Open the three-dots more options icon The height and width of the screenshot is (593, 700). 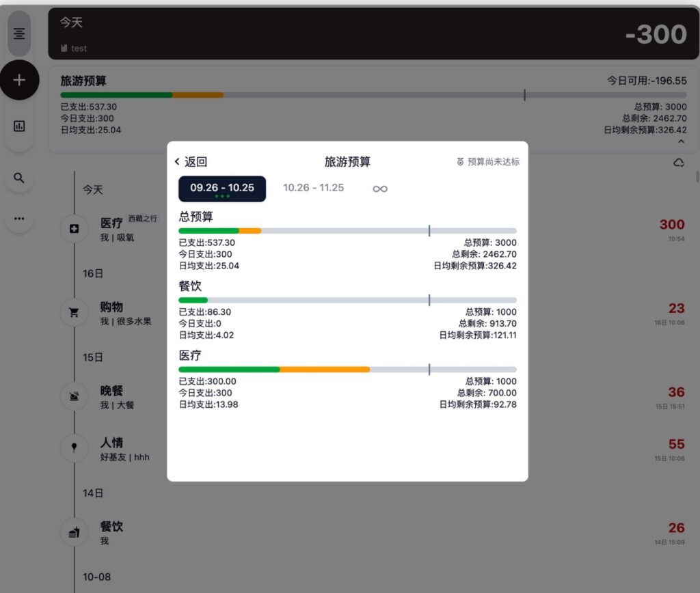tap(19, 219)
